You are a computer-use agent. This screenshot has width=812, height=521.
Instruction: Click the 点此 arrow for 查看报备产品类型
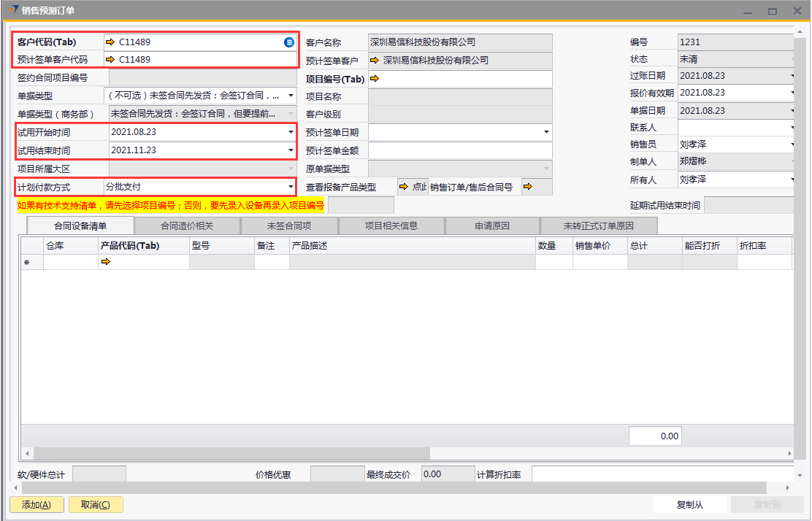(413, 187)
